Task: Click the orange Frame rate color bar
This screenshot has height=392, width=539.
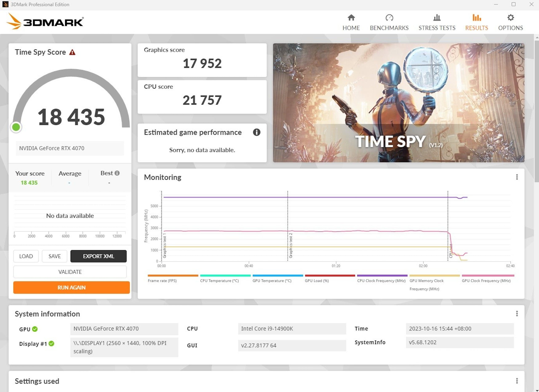Action: tap(173, 276)
